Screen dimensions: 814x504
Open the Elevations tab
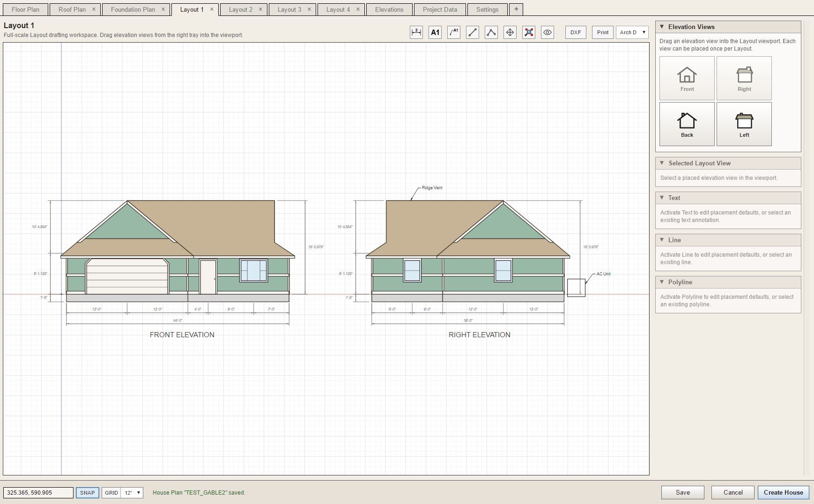tap(389, 9)
